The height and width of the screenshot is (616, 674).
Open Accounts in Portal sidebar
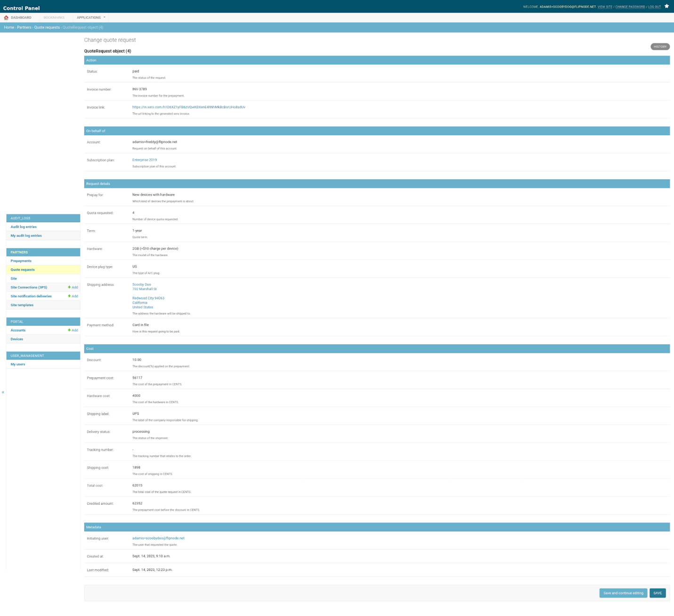(18, 330)
